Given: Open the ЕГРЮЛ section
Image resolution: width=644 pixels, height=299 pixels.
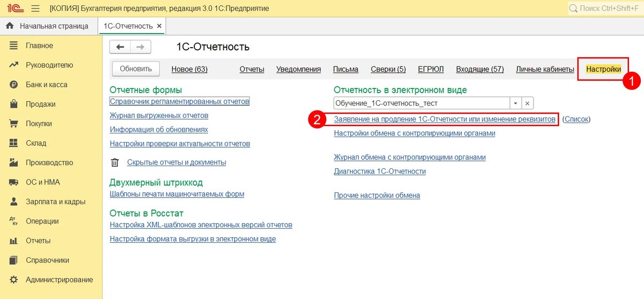Looking at the screenshot, I should (x=431, y=69).
